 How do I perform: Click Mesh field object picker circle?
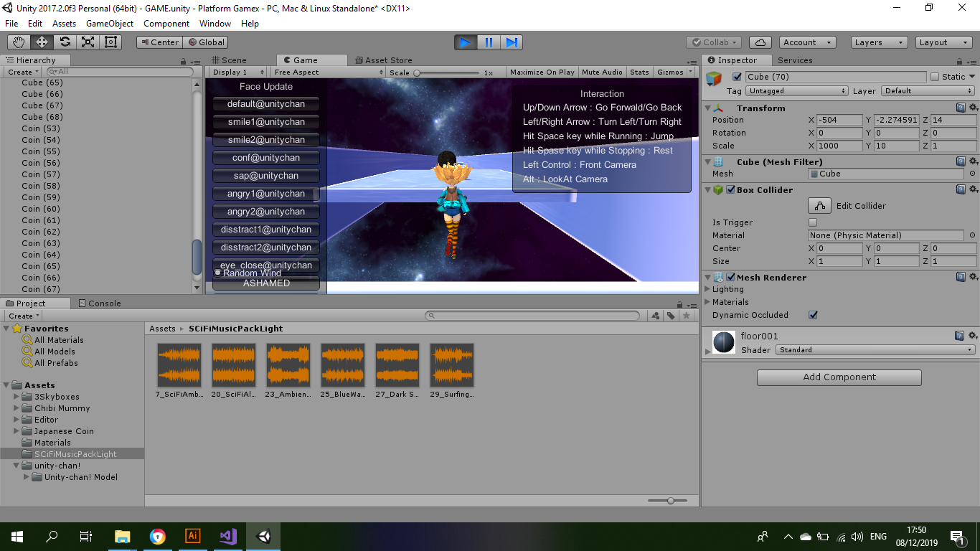972,174
